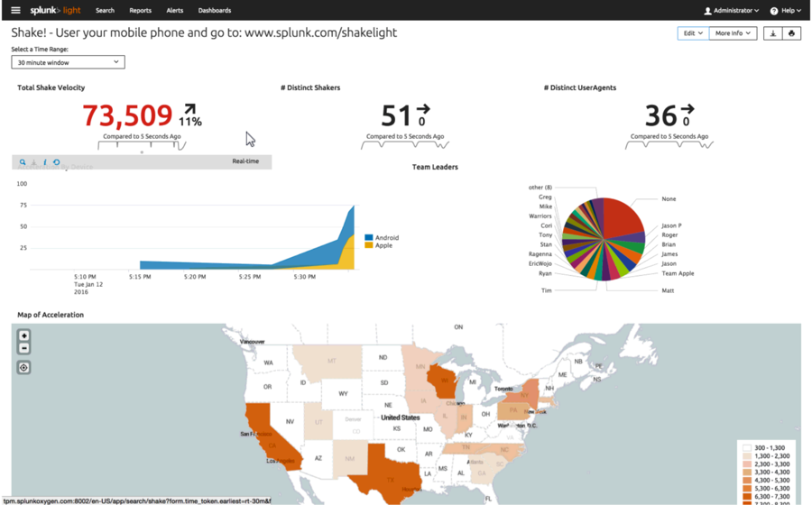Viewport: 812px width, 505px height.
Task: Click the 'EricWojo' pie chart label
Action: 540,263
